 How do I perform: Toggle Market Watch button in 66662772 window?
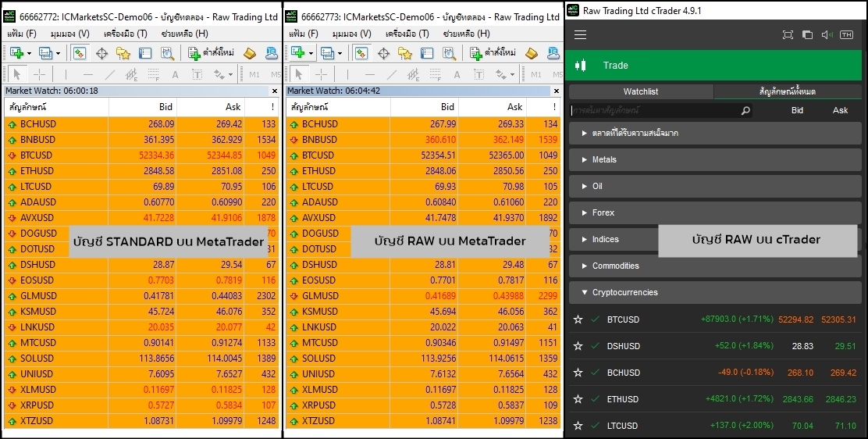click(79, 53)
